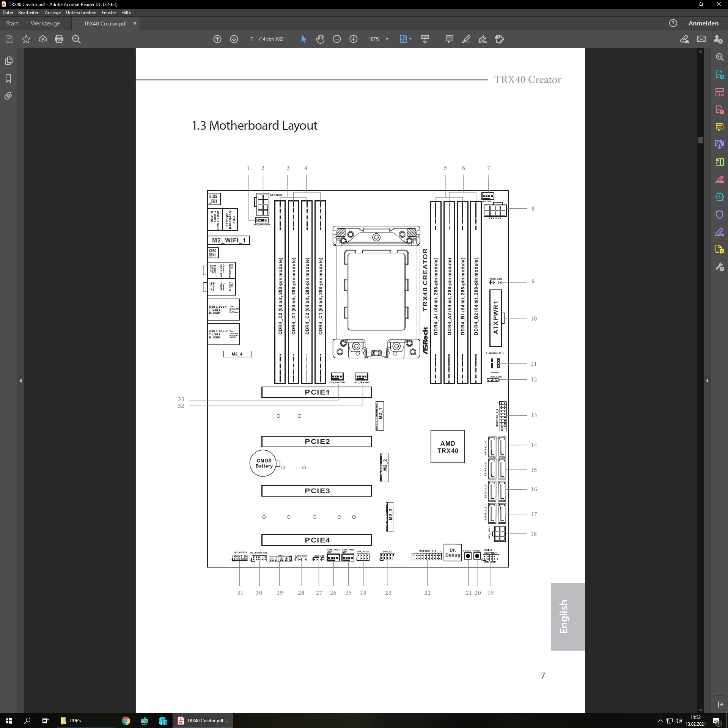
Task: Open the Combine Files tool in right pane
Action: pos(720,144)
